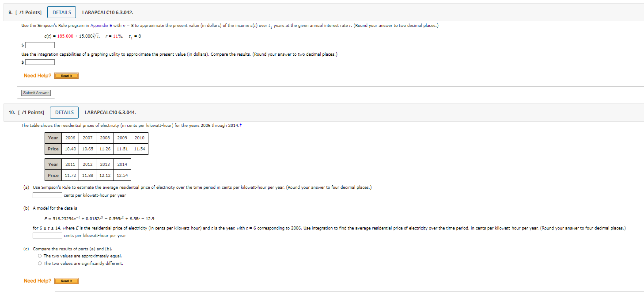Select 'The two values are approximately equal'
Image resolution: width=644 pixels, height=295 pixels.
tap(40, 256)
